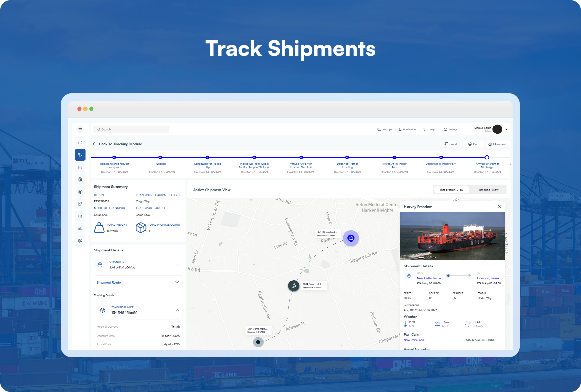The height and width of the screenshot is (392, 581).
Task: Click the Settings gear in header
Action: tap(450, 130)
